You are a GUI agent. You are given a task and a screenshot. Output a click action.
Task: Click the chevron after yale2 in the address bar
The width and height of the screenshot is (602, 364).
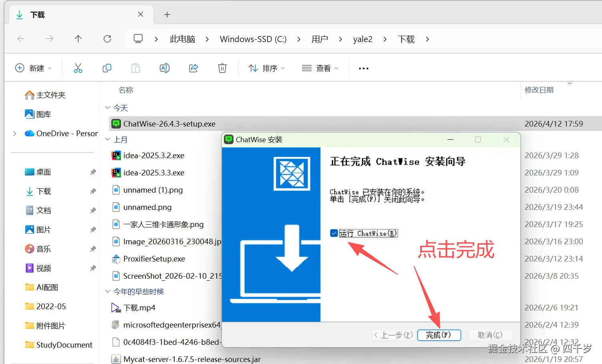[385, 39]
